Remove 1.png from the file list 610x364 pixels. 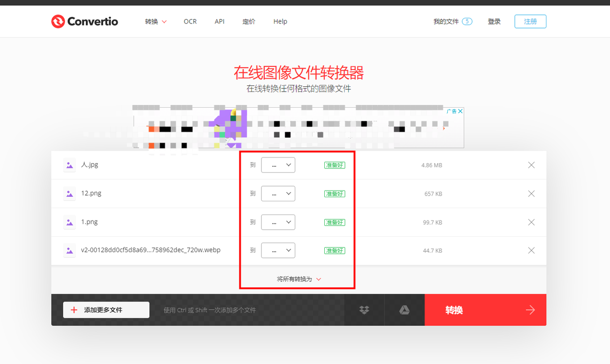(531, 222)
